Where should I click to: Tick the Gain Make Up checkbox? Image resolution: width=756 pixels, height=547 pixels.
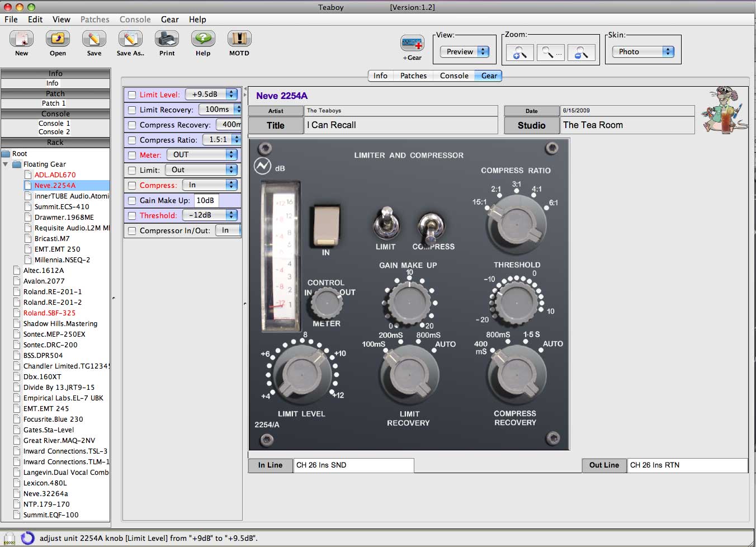pyautogui.click(x=132, y=201)
